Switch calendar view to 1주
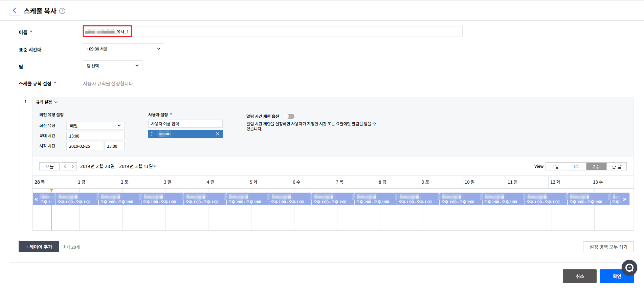Image resolution: width=644 pixels, height=289 pixels. point(576,166)
